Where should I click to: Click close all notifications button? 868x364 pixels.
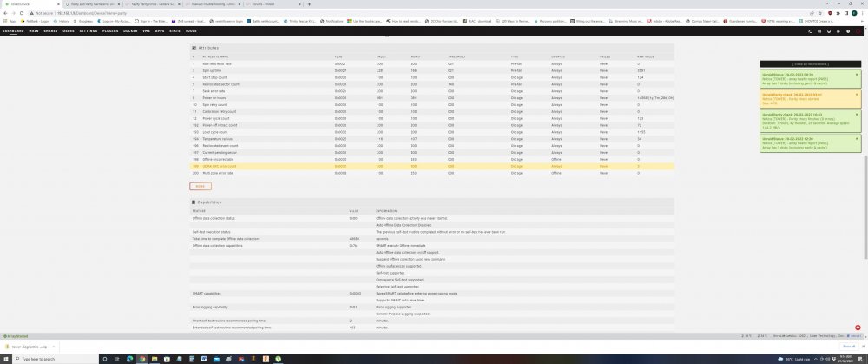tap(811, 64)
